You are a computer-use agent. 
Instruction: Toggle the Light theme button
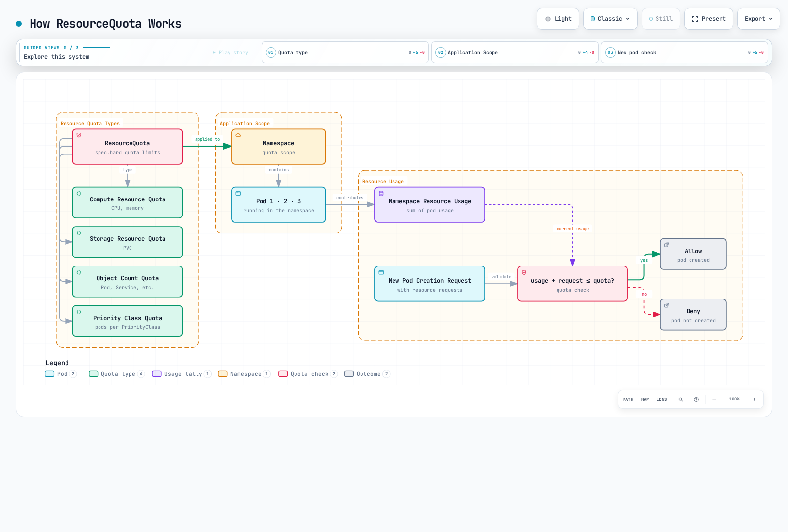[558, 19]
